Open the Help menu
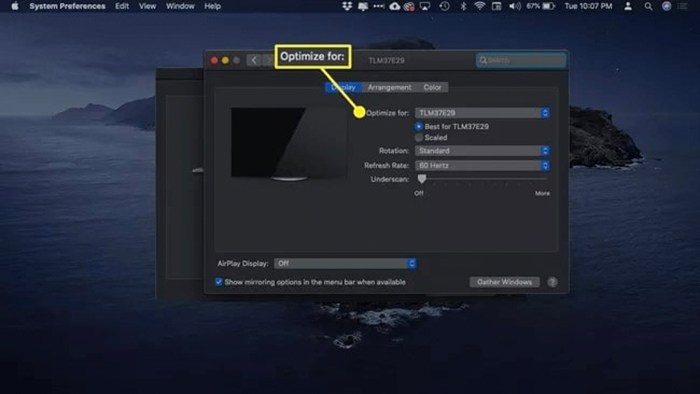700x394 pixels. tap(212, 6)
